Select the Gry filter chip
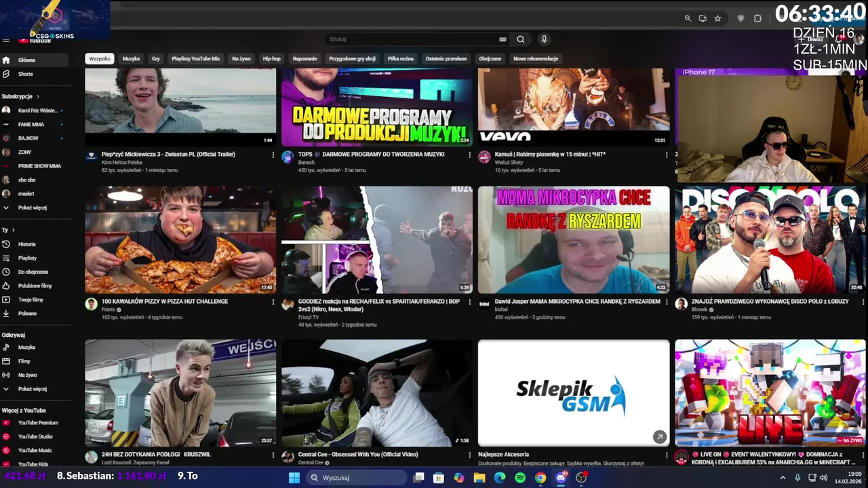The image size is (868, 488). tap(156, 59)
